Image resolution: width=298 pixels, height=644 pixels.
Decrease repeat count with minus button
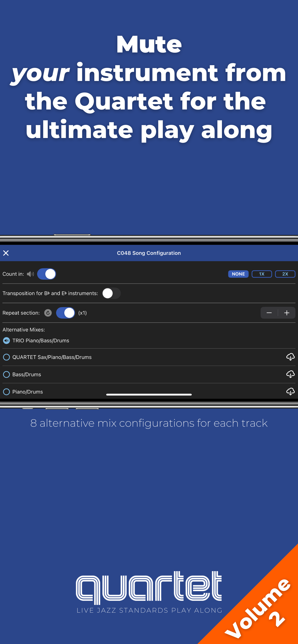269,313
